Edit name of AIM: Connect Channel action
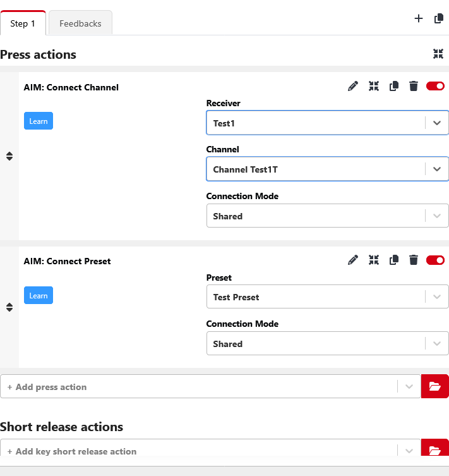The image size is (449, 476). click(353, 87)
